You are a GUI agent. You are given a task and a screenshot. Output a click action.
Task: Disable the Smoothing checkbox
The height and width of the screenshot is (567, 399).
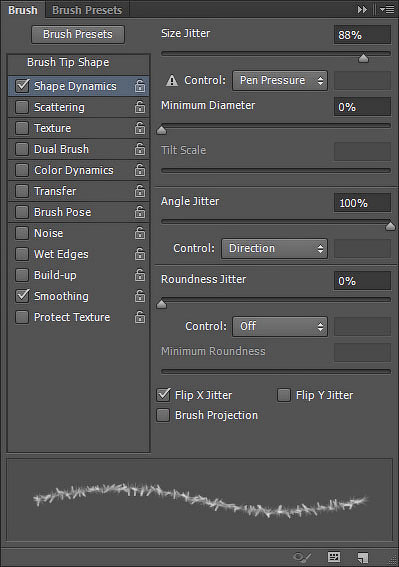(22, 296)
